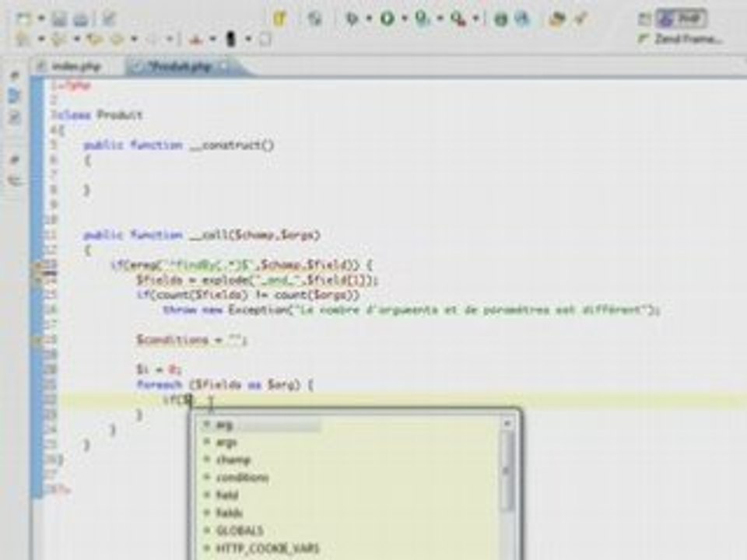Open the dropdown beside the black device icon

click(248, 40)
